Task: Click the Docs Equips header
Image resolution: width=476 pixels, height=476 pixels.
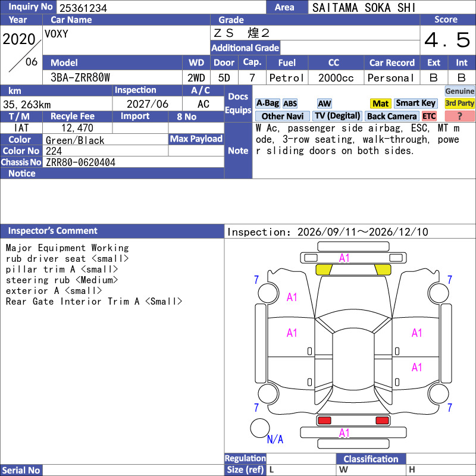Action: (238, 104)
